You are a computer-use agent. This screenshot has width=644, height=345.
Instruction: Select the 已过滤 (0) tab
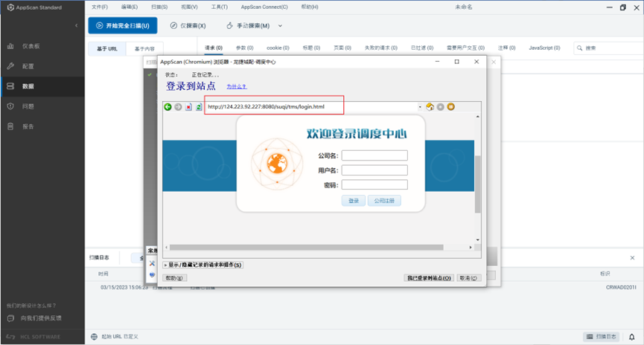422,48
